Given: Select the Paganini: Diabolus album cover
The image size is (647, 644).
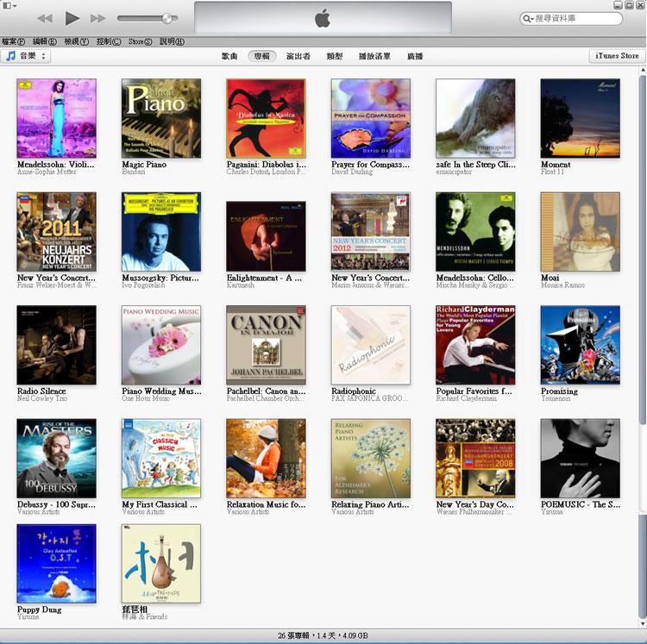Looking at the screenshot, I should point(267,118).
